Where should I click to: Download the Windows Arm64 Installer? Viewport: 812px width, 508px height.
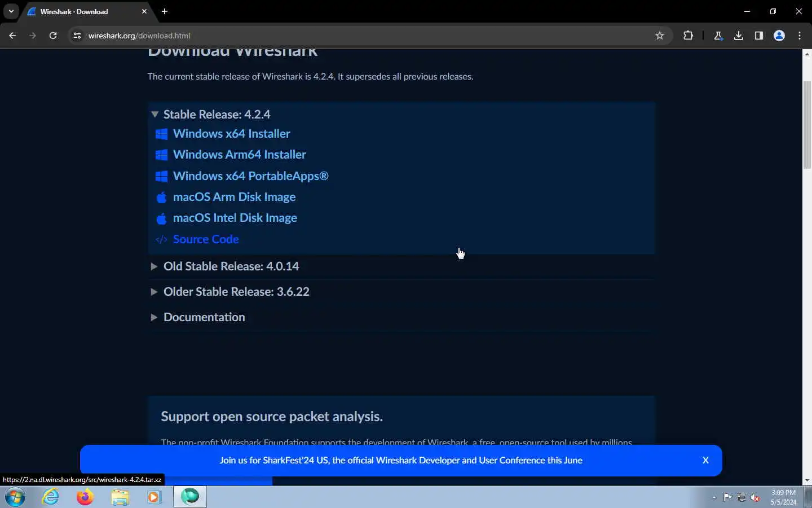click(x=240, y=155)
